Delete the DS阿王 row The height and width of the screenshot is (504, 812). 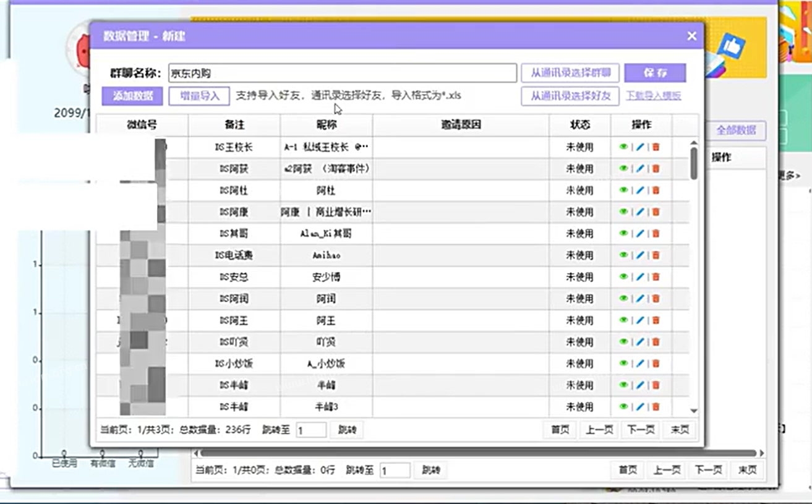[656, 320]
